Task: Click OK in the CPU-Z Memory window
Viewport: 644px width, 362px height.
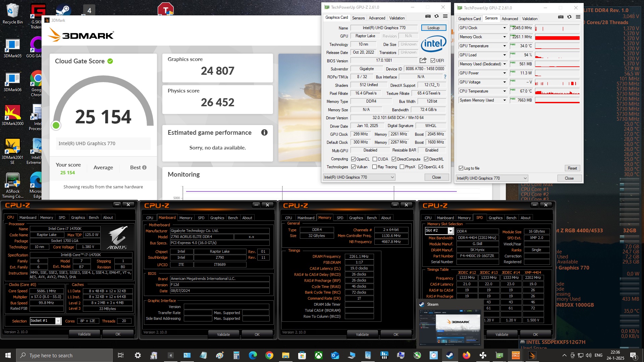Action: point(396,335)
